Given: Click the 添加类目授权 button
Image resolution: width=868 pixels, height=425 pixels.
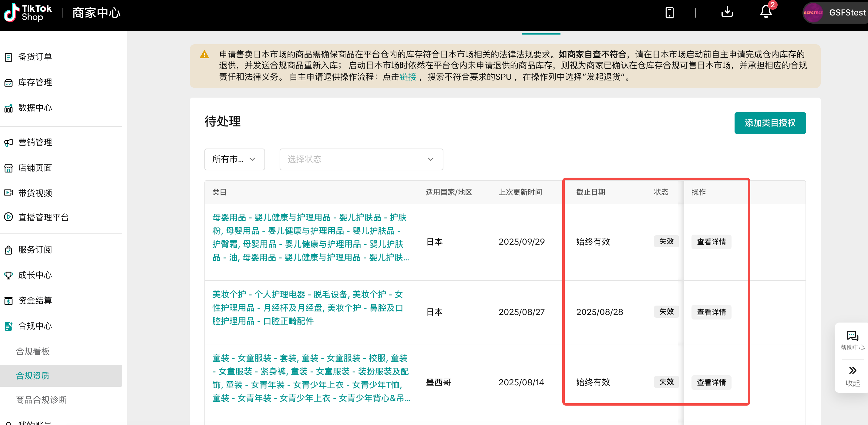Looking at the screenshot, I should click(x=770, y=123).
